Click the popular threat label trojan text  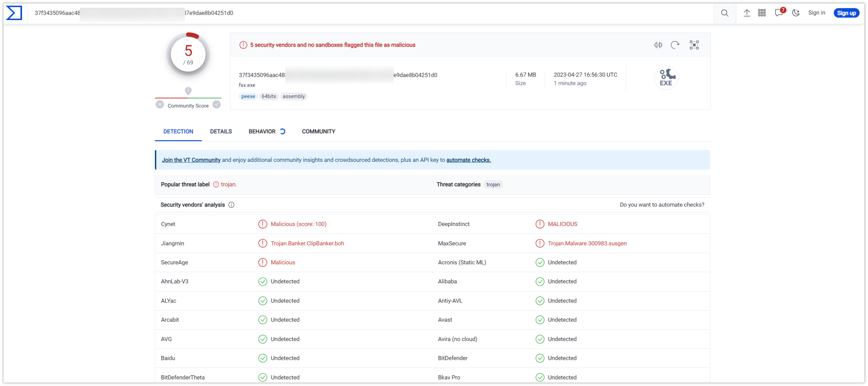(x=229, y=185)
